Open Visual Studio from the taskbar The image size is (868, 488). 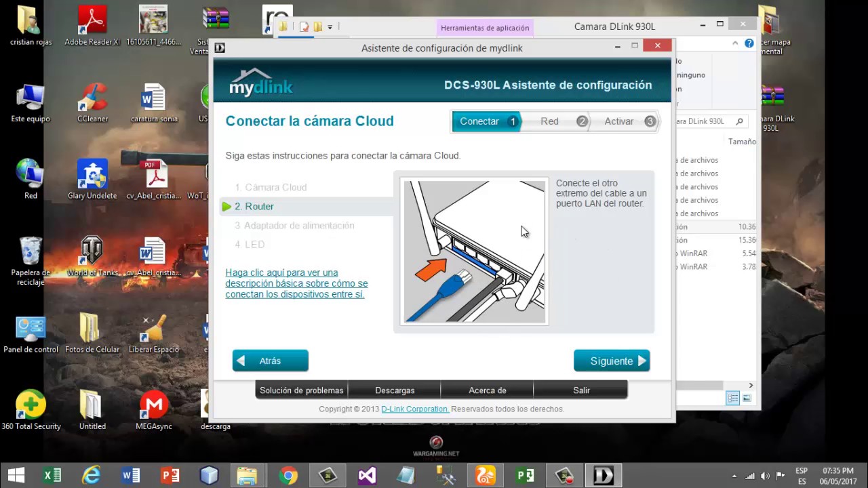click(367, 475)
